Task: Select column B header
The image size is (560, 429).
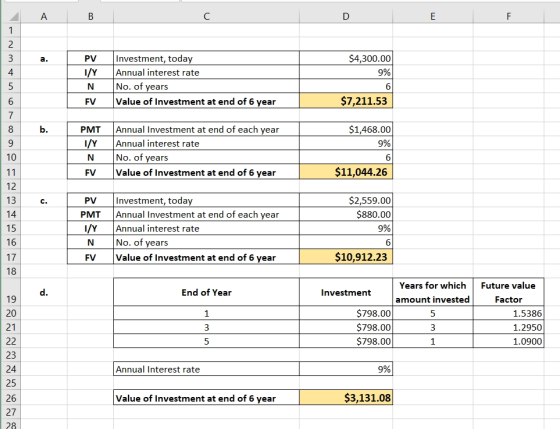Action: pyautogui.click(x=90, y=16)
